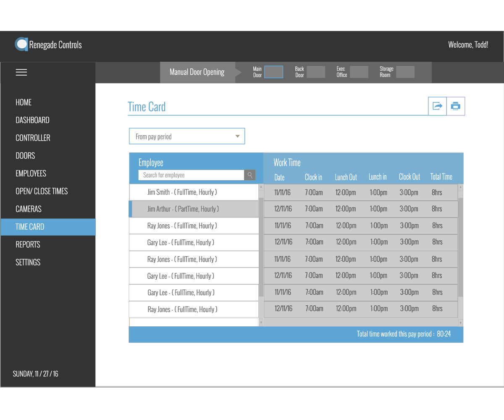Screen dimensions: 504x420
Task: Toggle the Exec Office door switch
Action: (x=359, y=72)
